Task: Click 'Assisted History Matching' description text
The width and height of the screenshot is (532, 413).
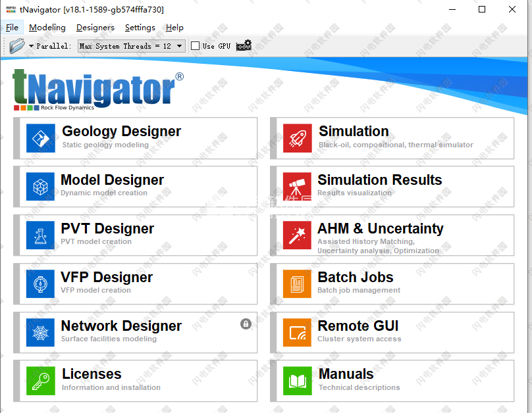Action: (366, 241)
